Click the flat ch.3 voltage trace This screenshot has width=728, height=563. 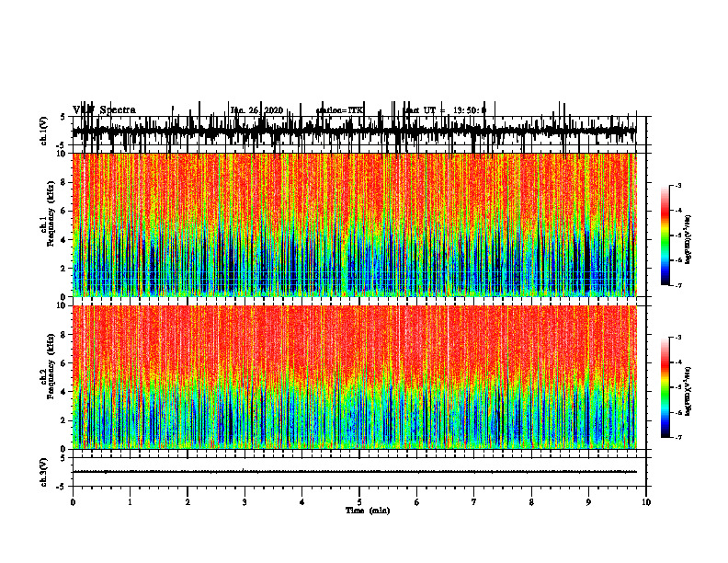pos(354,472)
